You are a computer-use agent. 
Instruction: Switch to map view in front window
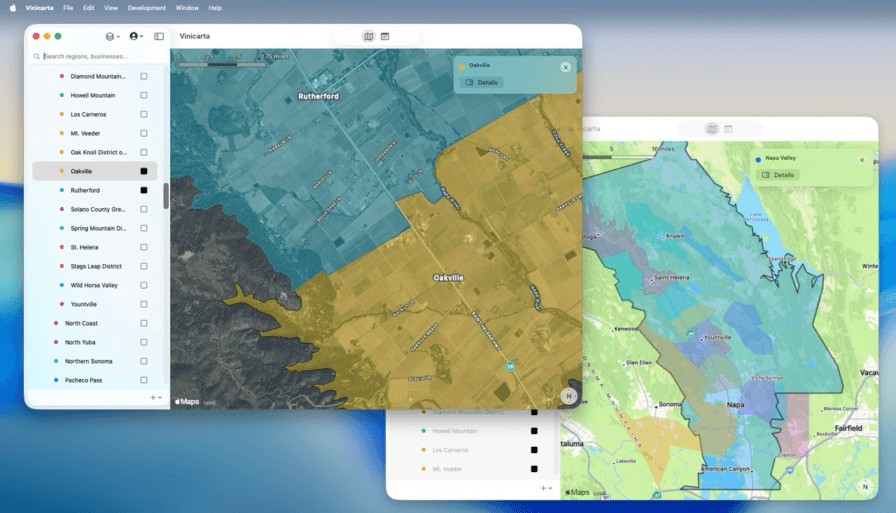click(369, 36)
